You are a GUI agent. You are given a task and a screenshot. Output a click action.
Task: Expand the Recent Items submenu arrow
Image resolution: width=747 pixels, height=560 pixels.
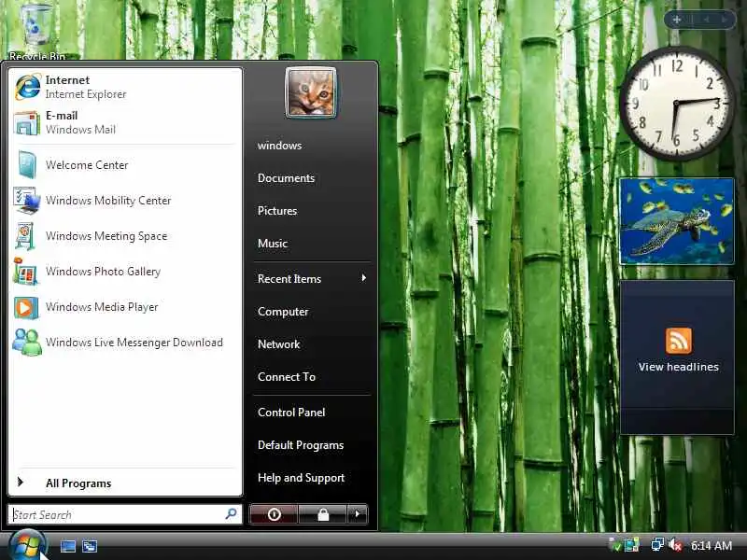(364, 277)
